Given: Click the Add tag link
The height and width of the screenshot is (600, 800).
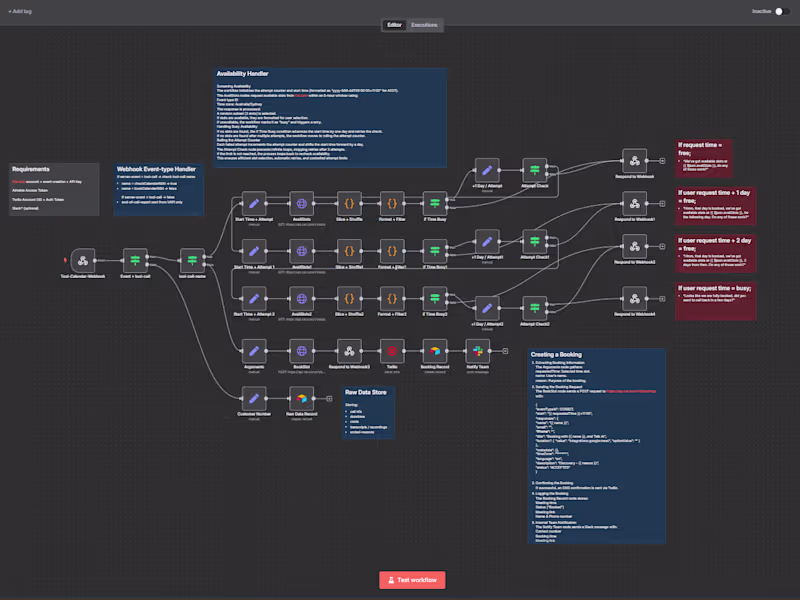Looking at the screenshot, I should click(x=18, y=12).
